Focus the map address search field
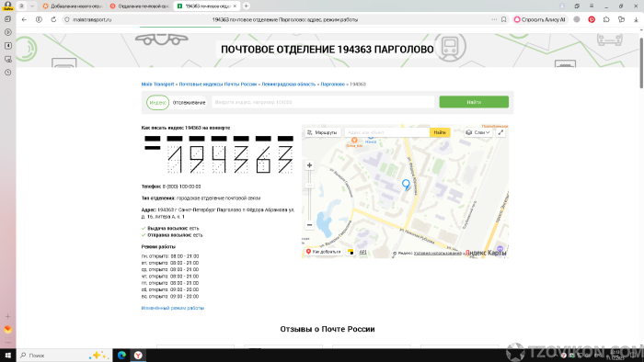This screenshot has width=644, height=362. point(387,132)
